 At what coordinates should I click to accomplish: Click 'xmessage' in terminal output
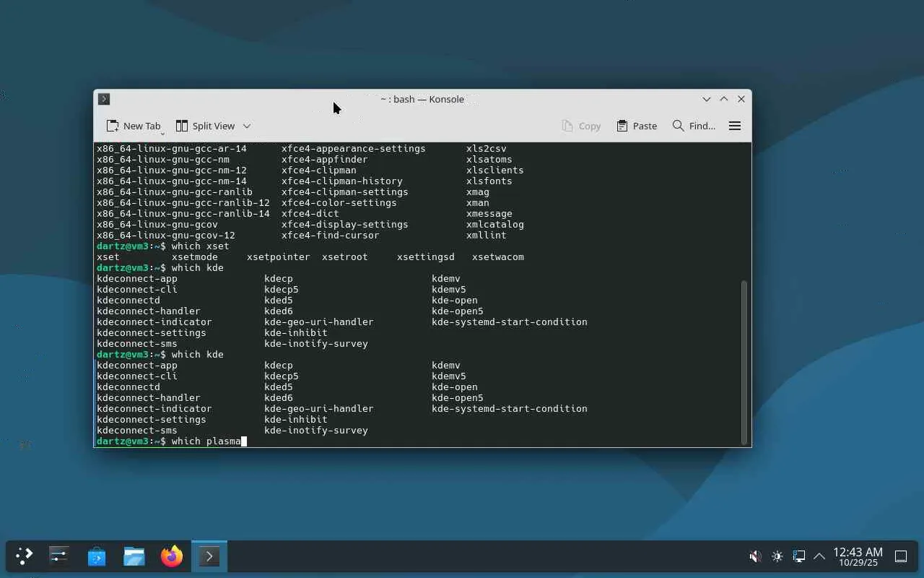pos(489,214)
